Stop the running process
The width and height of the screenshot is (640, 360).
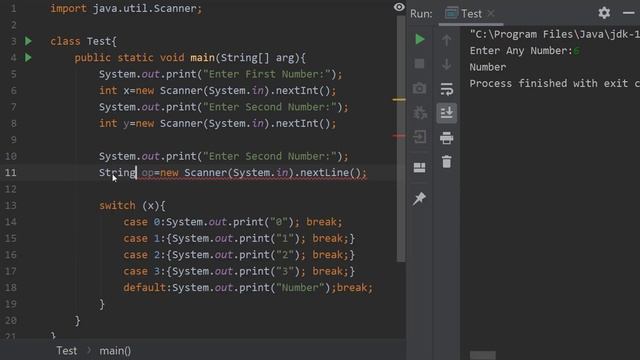pos(419,64)
